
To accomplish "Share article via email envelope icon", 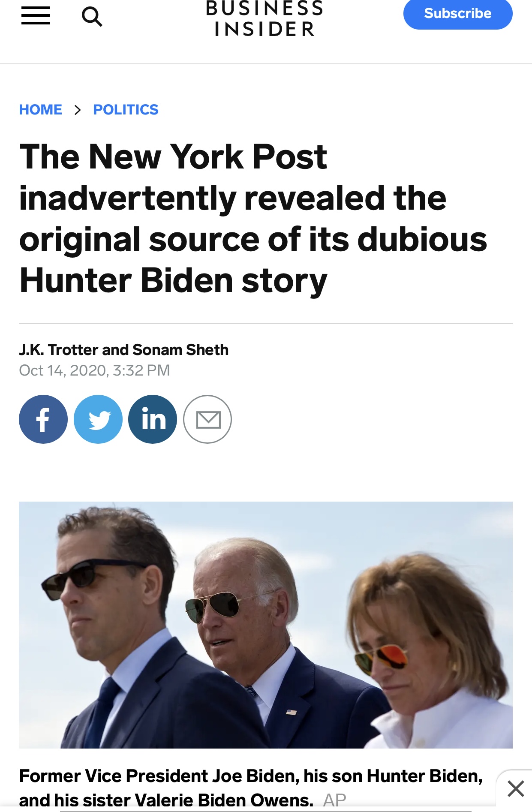I will (x=207, y=419).
